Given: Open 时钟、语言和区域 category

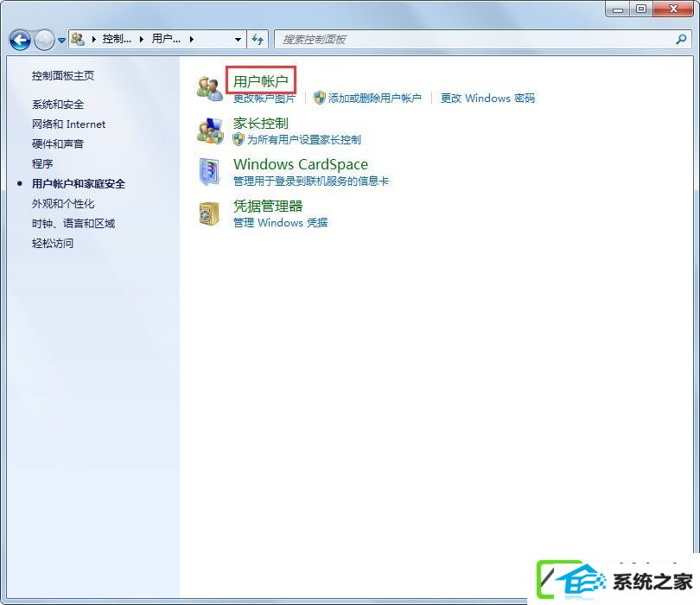Looking at the screenshot, I should coord(73,223).
